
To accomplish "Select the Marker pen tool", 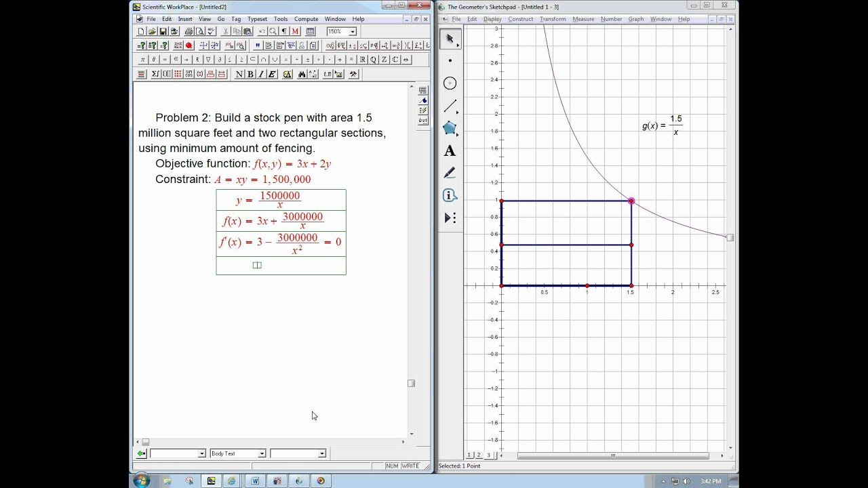I will point(450,174).
